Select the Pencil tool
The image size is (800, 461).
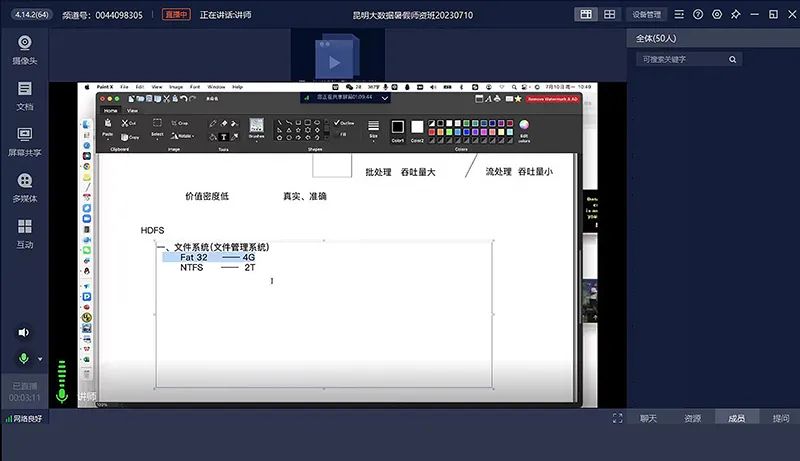[213, 123]
